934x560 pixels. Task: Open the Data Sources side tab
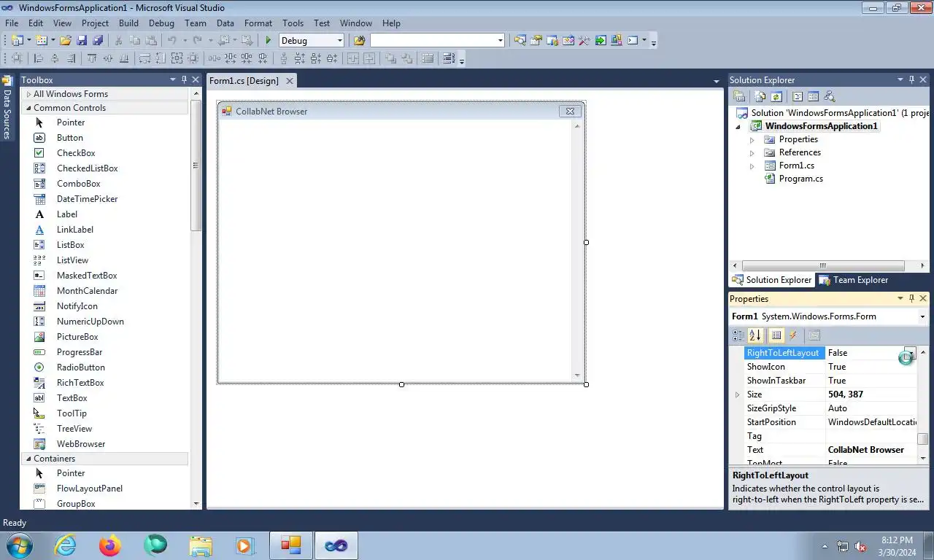pyautogui.click(x=7, y=107)
